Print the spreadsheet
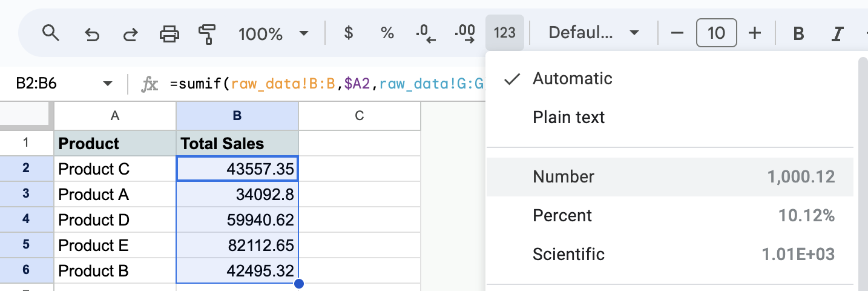The image size is (868, 291). pyautogui.click(x=169, y=33)
